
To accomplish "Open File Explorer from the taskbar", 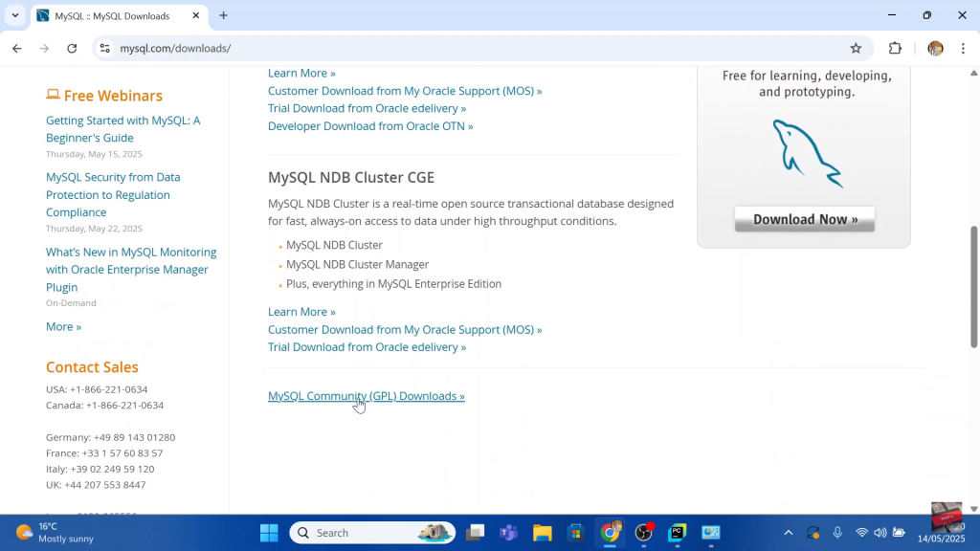I will pyautogui.click(x=542, y=533).
